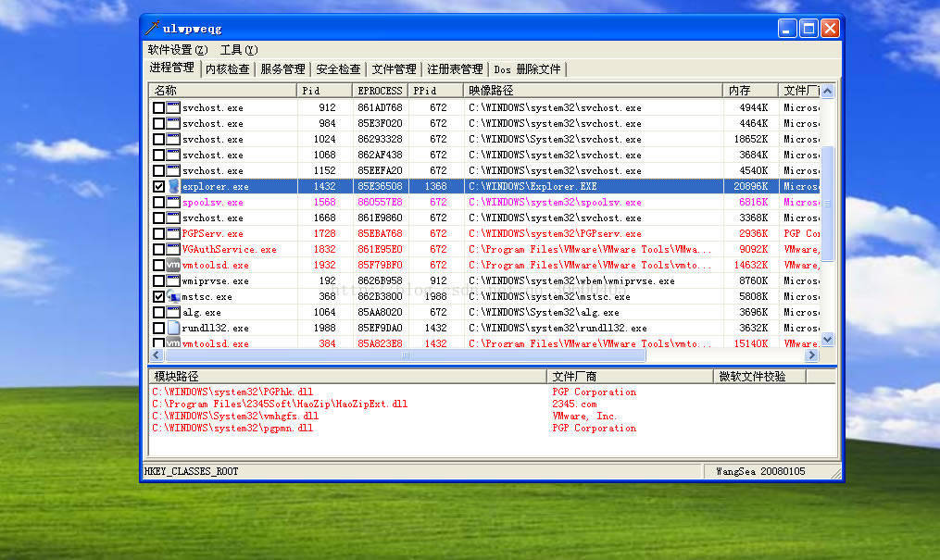The height and width of the screenshot is (560, 940).
Task: Check the PGPServ.exe checkbox
Action: click(158, 233)
